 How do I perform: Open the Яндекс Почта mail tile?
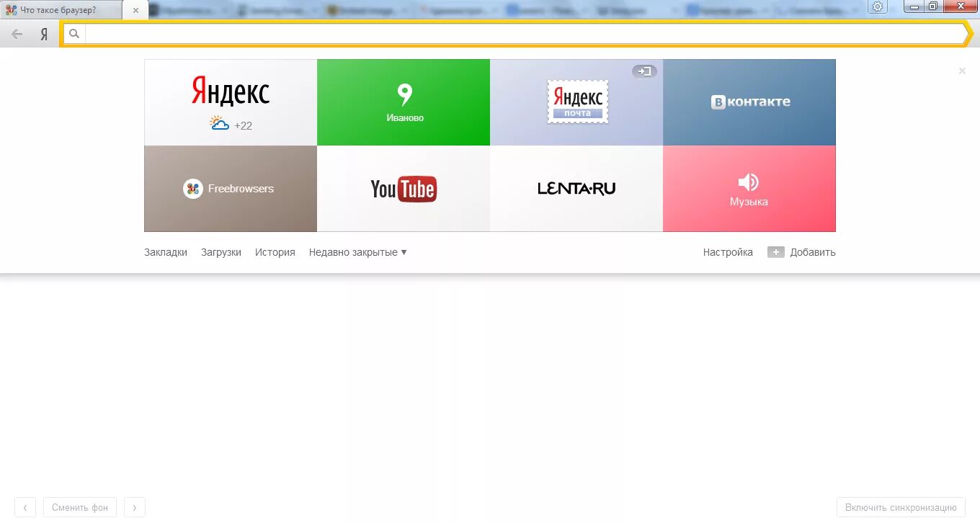576,102
